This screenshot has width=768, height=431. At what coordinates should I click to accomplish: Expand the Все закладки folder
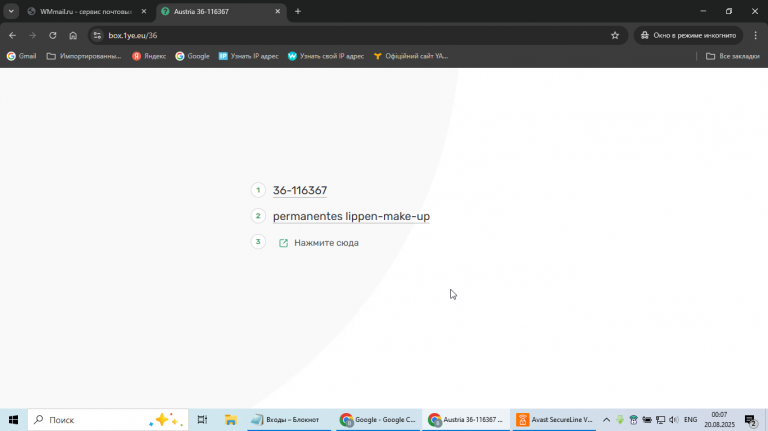pyautogui.click(x=733, y=56)
